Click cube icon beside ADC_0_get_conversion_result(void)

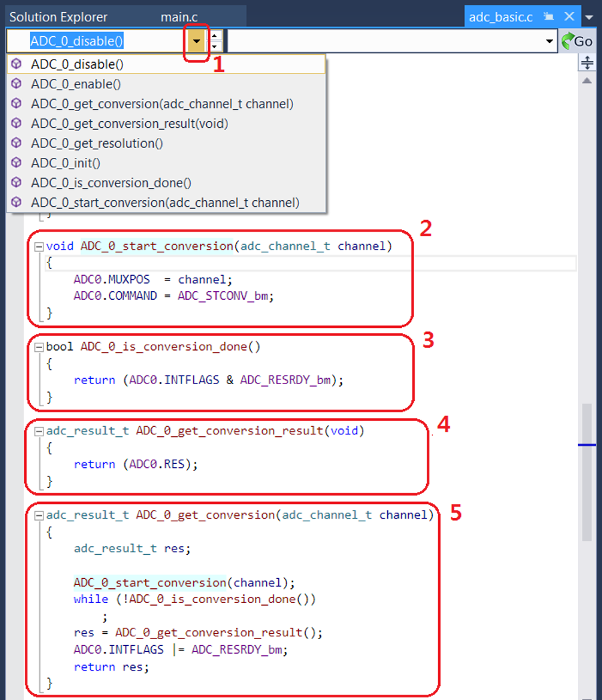point(17,122)
